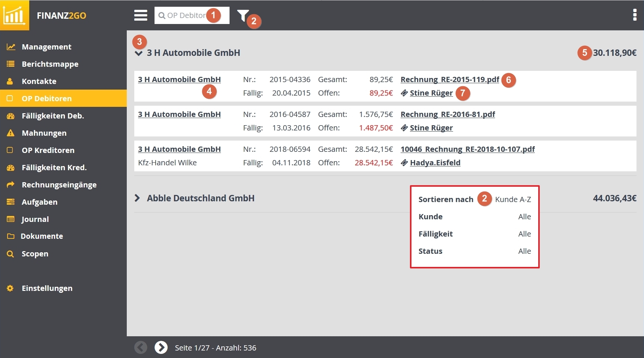This screenshot has height=358, width=644.
Task: Open Rechnung_RE-2016-81.pdf link
Action: tap(448, 114)
